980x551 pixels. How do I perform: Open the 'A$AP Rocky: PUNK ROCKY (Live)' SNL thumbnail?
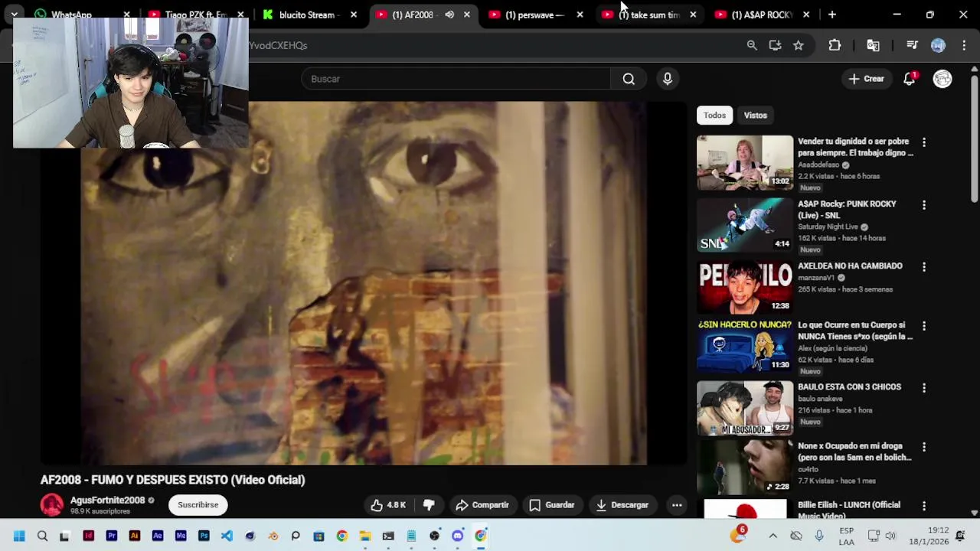[745, 225]
